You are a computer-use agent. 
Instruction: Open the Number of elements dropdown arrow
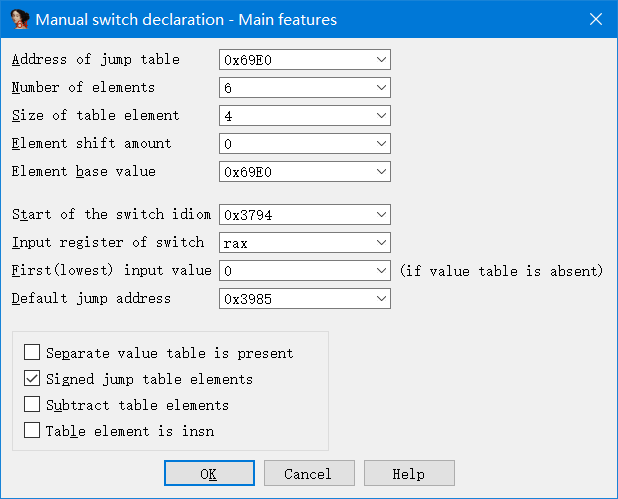coord(381,88)
